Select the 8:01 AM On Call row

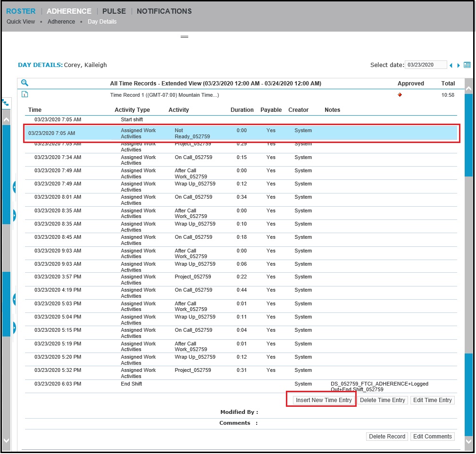[x=241, y=200]
